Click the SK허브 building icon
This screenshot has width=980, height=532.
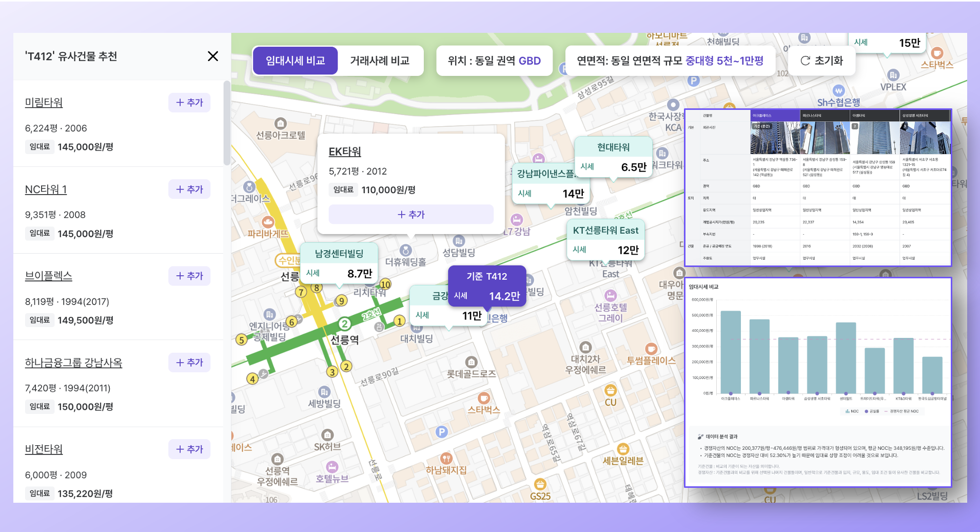[x=327, y=435]
